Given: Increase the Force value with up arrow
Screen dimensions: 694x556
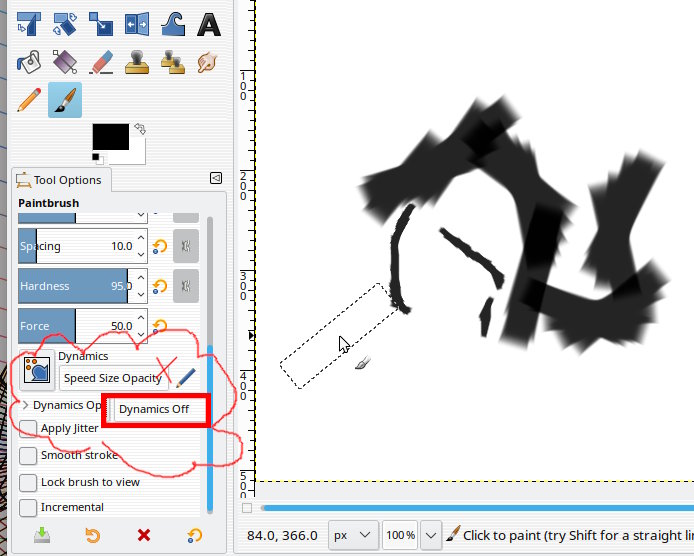Looking at the screenshot, I should 141,317.
